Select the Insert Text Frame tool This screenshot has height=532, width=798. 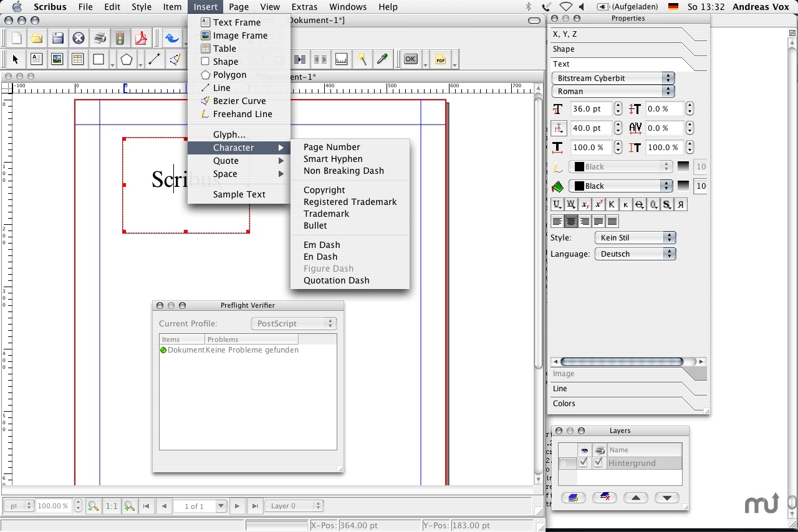[x=36, y=60]
